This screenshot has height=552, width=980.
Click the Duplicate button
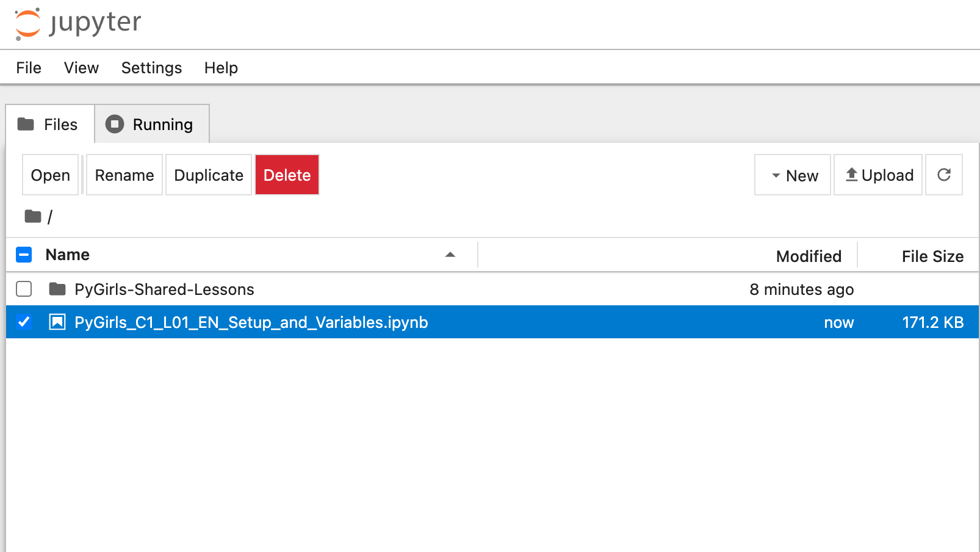[x=209, y=175]
